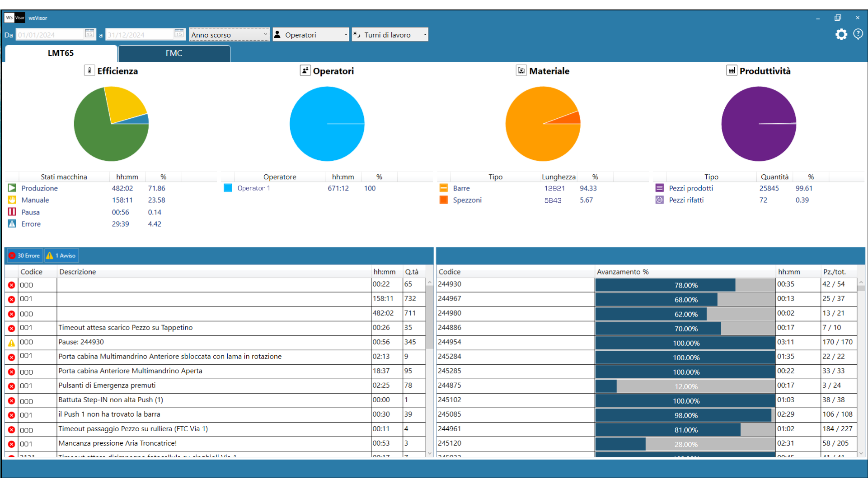Select the LMT65 tab

(61, 53)
